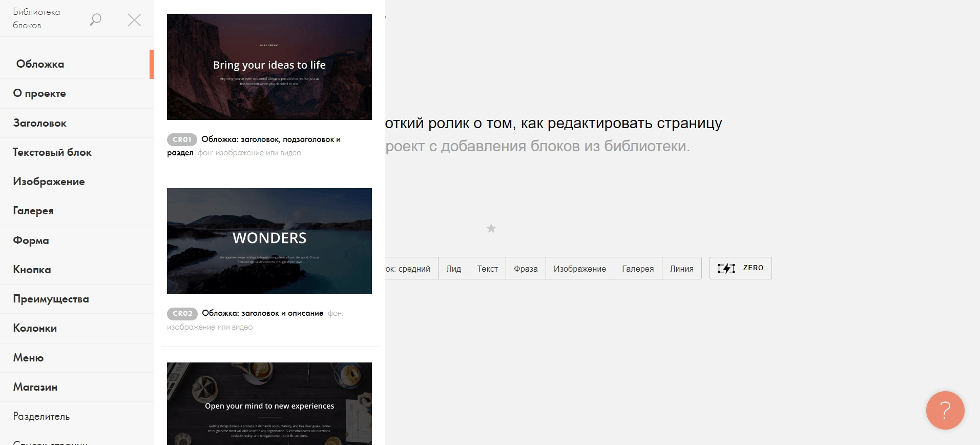Choose the 'Open your mind to new experiences' thumbnail

click(x=269, y=403)
